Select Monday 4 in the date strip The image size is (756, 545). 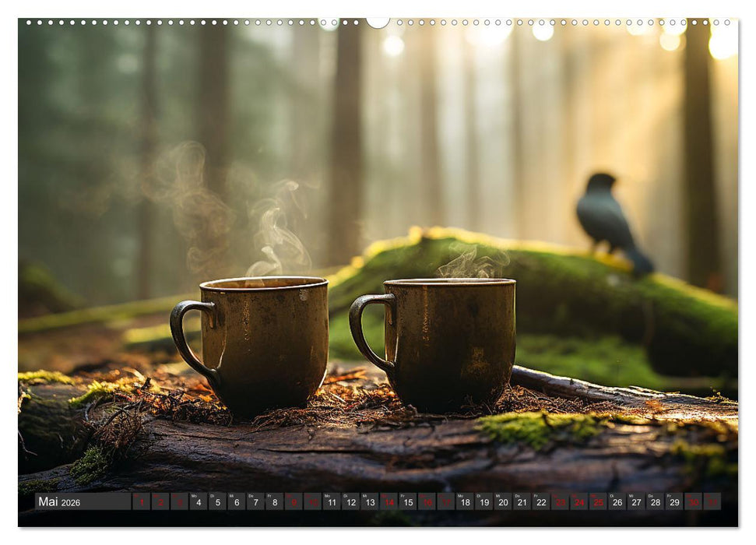tap(199, 501)
